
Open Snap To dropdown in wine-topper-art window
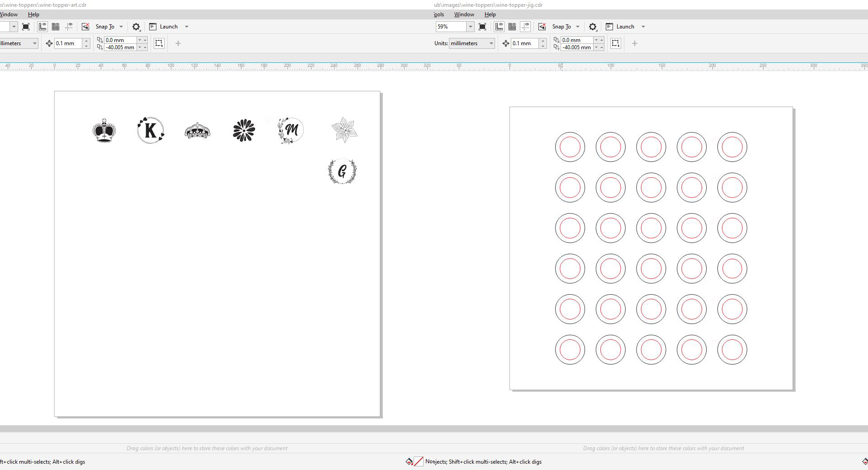tap(109, 27)
